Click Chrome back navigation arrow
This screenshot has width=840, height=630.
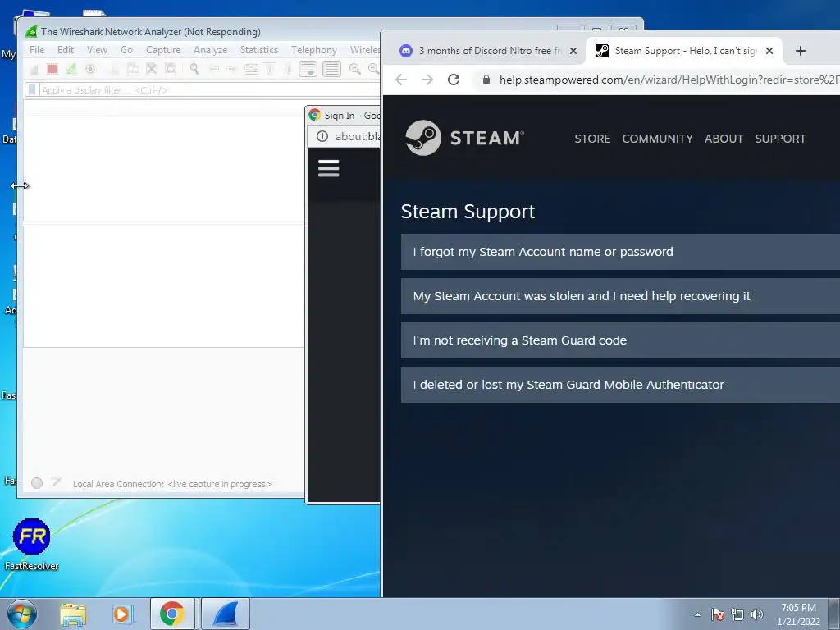coord(400,80)
